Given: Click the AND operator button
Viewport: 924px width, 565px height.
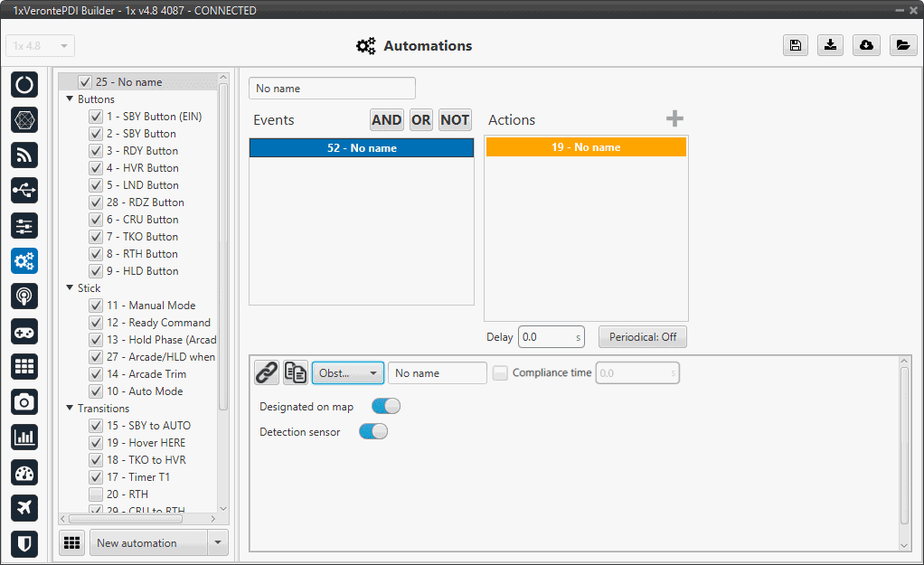Looking at the screenshot, I should [x=386, y=120].
